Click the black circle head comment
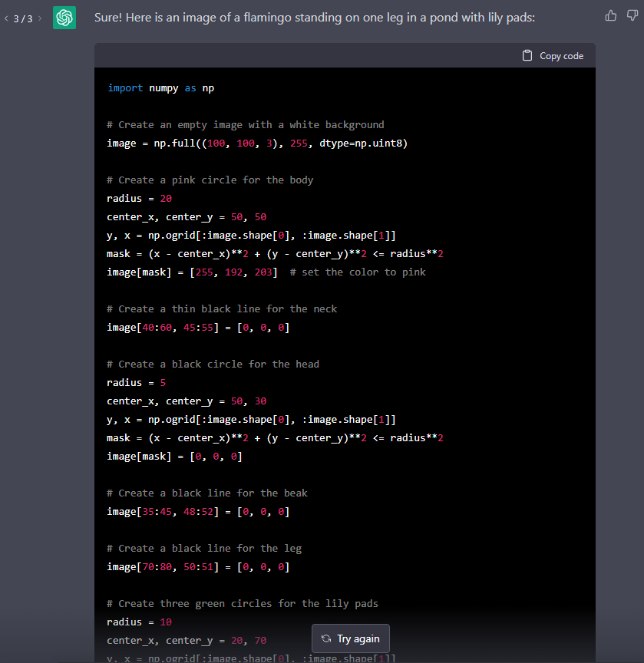The image size is (644, 663). pos(213,364)
